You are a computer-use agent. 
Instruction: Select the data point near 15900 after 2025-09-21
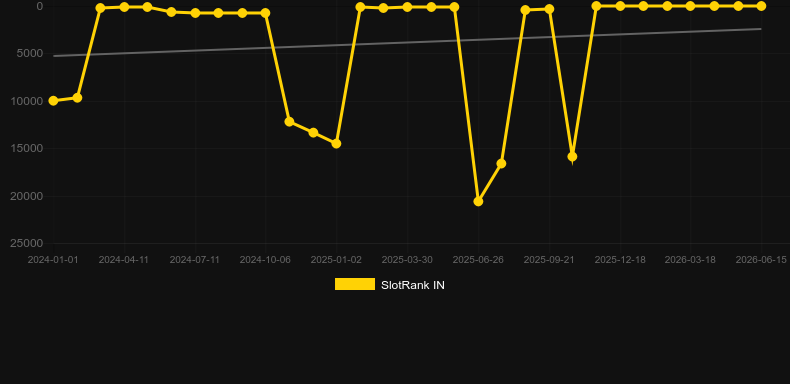tap(572, 157)
